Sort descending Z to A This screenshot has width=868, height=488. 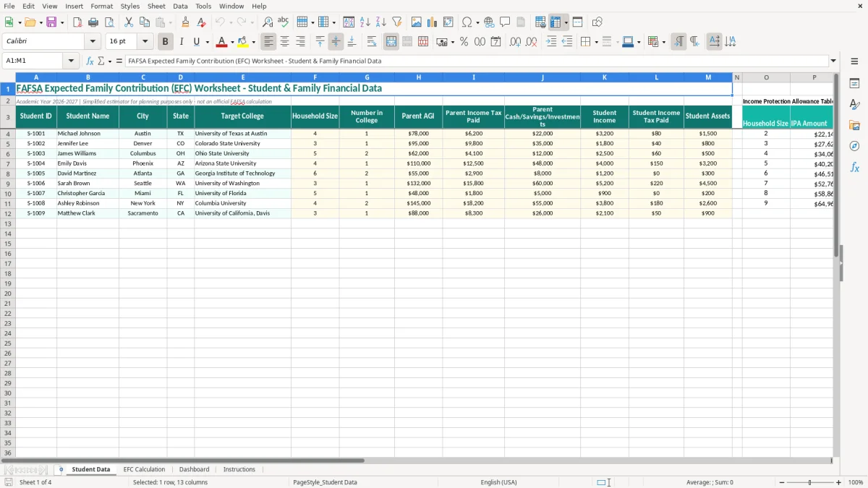(380, 22)
